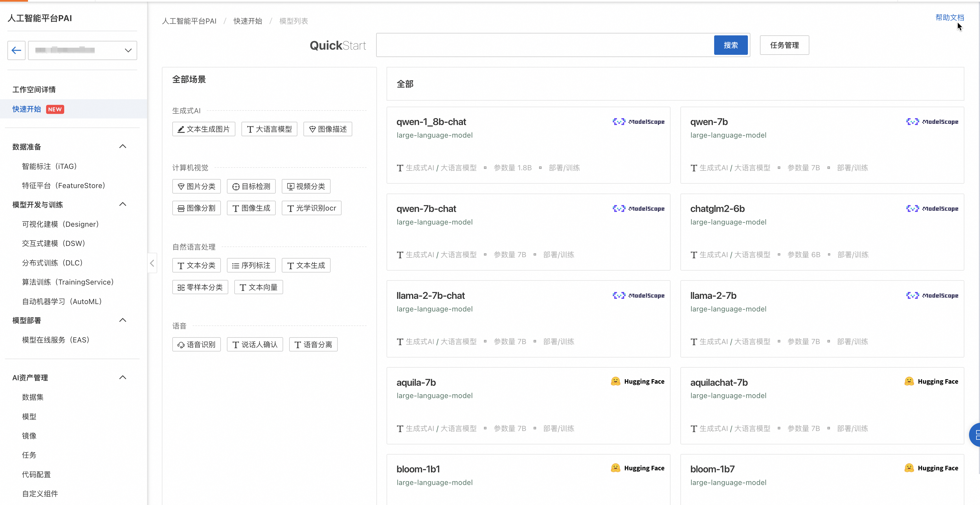Open 自定义组件 in sidebar
The image size is (980, 505).
(x=40, y=493)
